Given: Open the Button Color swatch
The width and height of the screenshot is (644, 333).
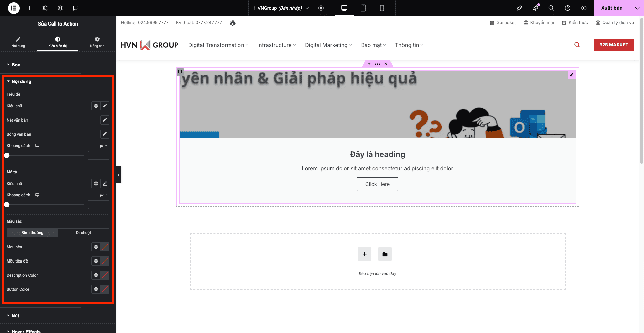Looking at the screenshot, I should pos(105,289).
